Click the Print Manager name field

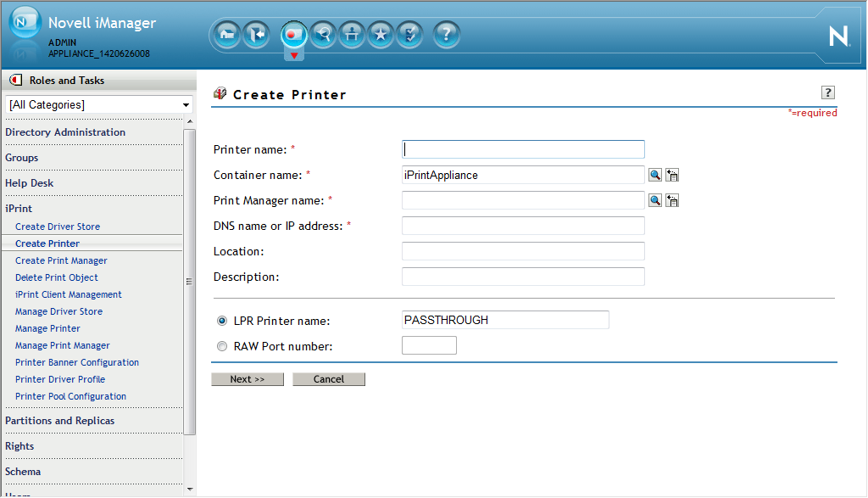point(523,200)
